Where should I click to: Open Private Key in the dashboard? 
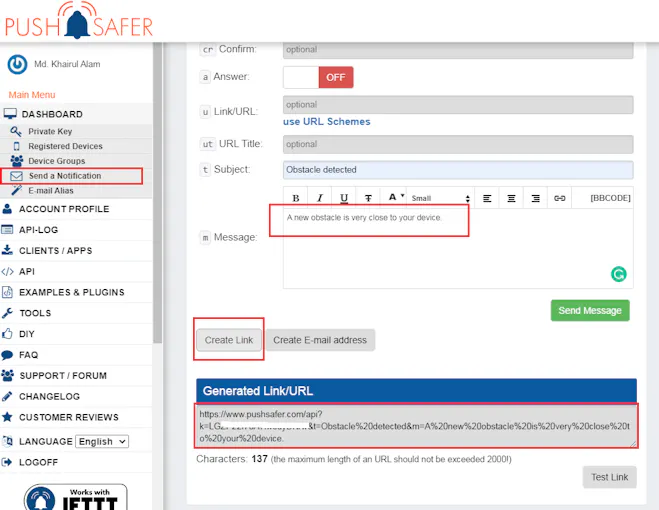[x=50, y=132]
